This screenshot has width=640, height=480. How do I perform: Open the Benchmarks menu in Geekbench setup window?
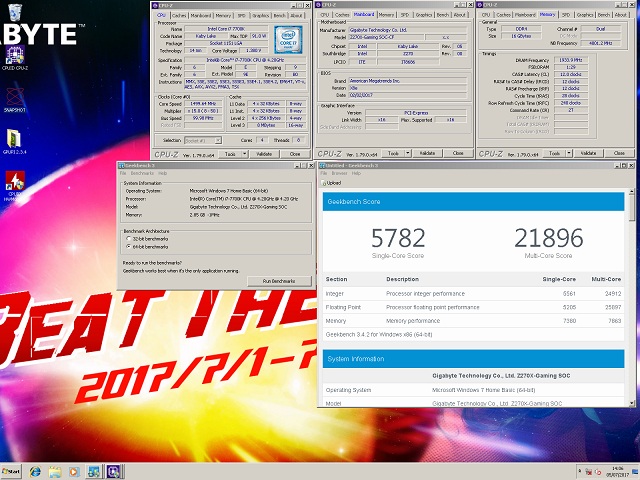point(142,173)
